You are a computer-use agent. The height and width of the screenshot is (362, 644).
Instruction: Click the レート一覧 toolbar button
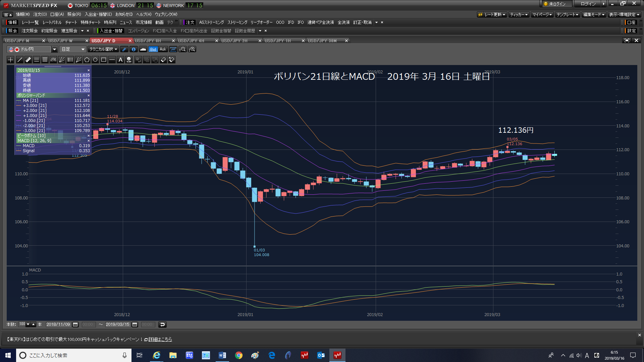pos(30,22)
